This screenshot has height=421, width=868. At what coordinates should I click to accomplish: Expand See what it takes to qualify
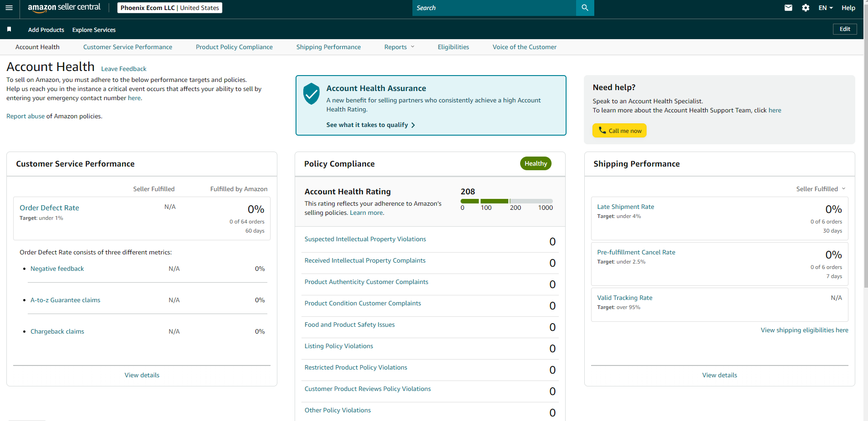371,125
